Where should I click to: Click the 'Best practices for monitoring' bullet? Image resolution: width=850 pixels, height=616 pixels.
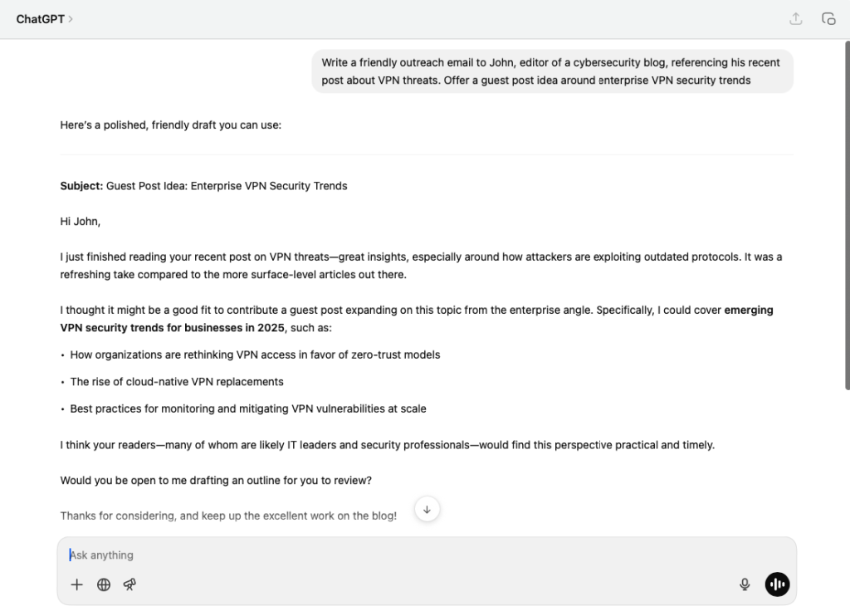(x=248, y=408)
